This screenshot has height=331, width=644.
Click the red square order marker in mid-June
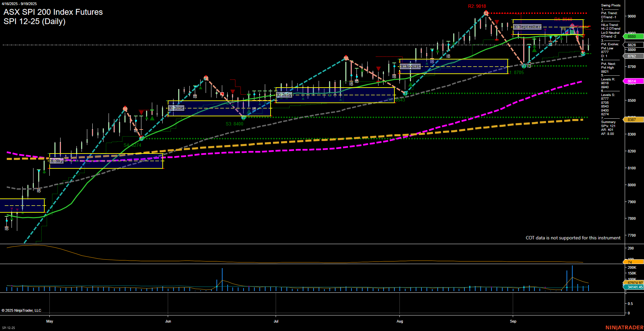tap(222, 93)
